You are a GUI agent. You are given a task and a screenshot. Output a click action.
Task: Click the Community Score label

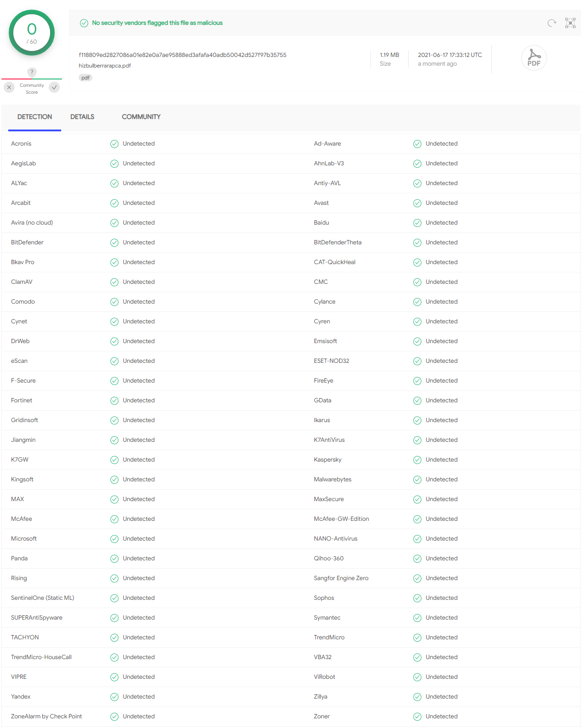[32, 89]
